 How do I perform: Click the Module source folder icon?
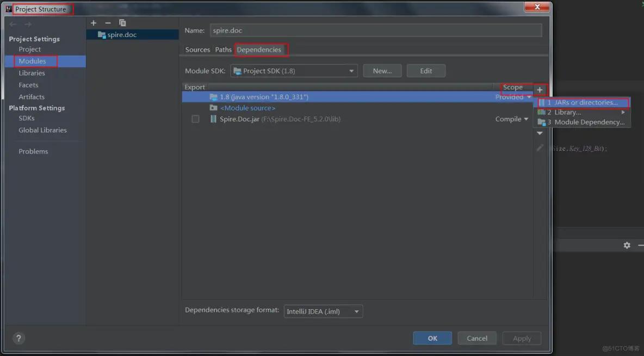tap(213, 108)
